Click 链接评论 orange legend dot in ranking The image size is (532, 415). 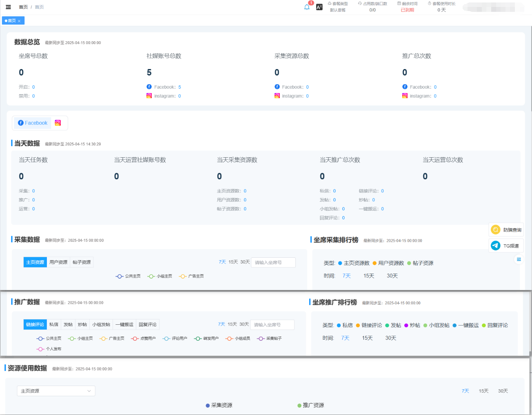[x=358, y=326]
